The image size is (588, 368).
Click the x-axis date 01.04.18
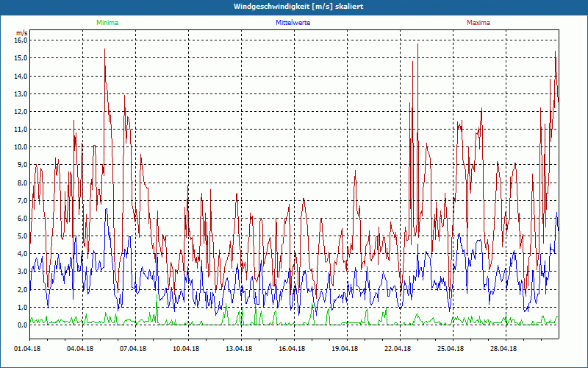point(27,349)
